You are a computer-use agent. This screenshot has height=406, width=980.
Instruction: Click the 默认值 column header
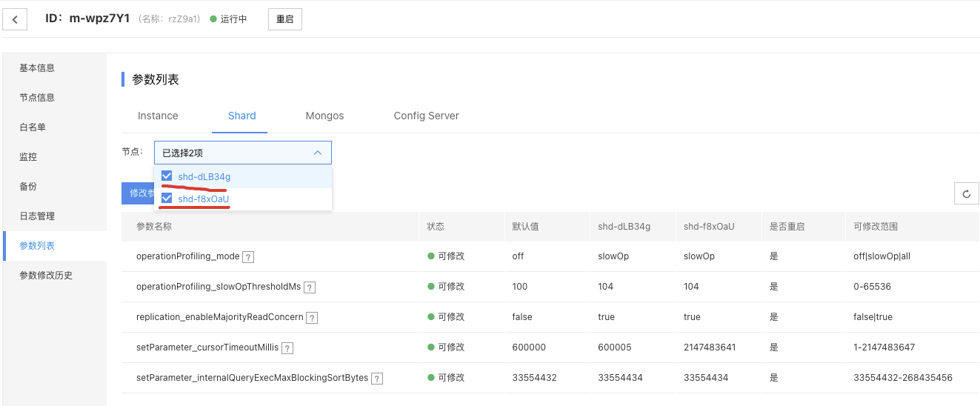tap(525, 227)
